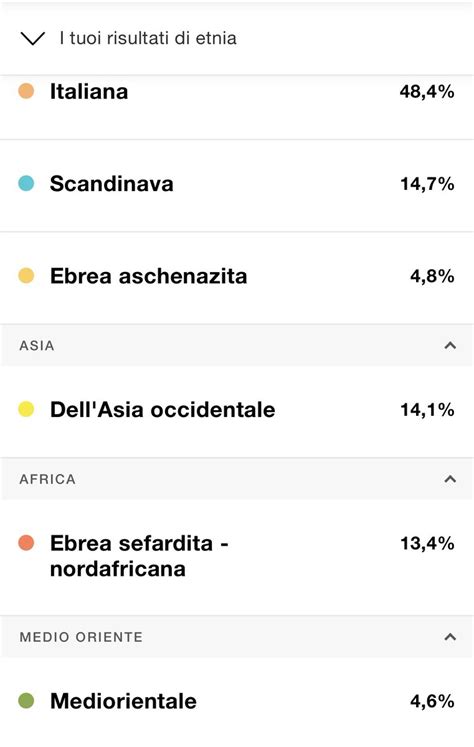
Task: Open the Scandinava ethnicity entry
Action: (x=237, y=186)
